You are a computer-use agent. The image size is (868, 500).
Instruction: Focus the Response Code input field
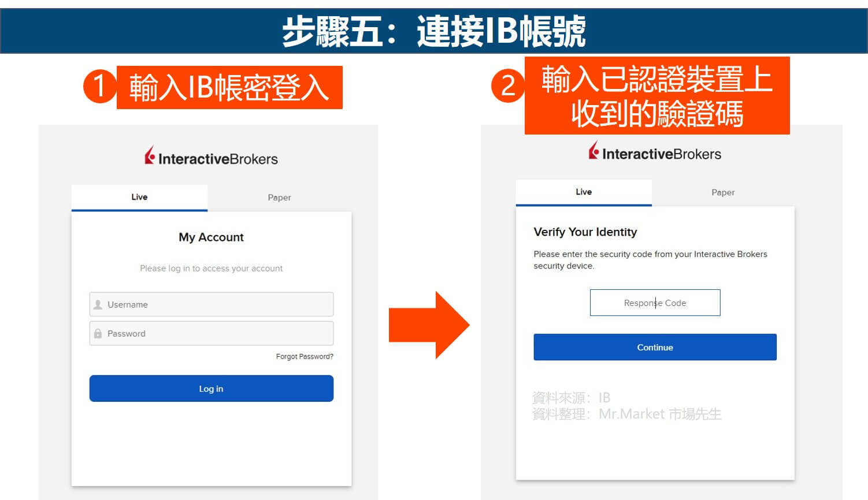pos(655,303)
